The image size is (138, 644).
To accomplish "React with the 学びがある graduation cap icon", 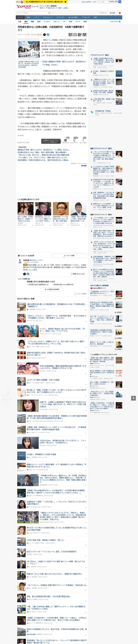I will (66, 140).
